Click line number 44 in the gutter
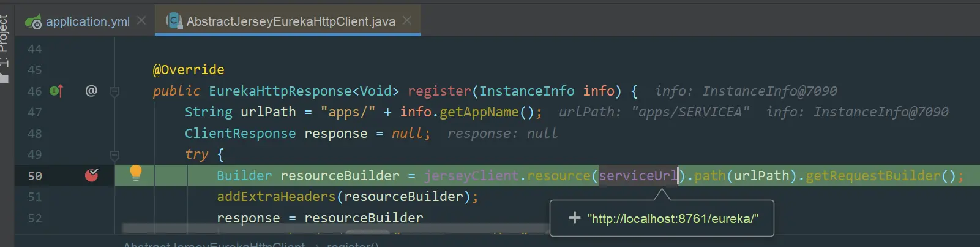This screenshot has height=247, width=980. click(35, 49)
